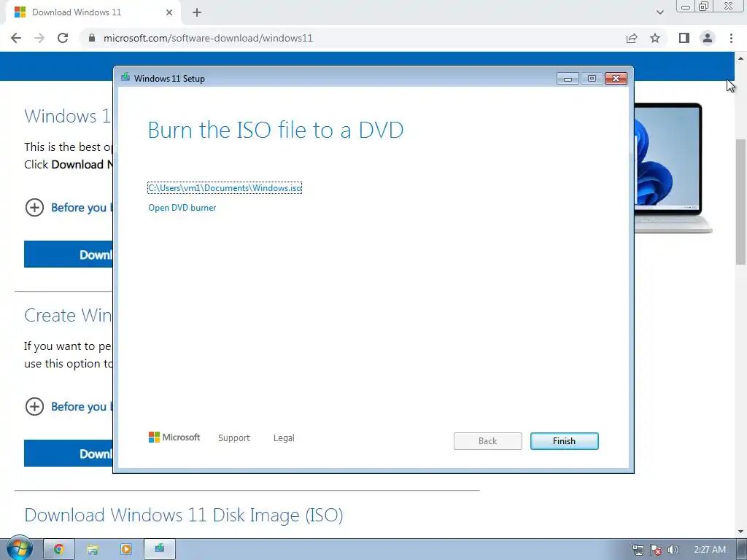The image size is (747, 560).
Task: View site information via the padlock icon
Action: 92,38
